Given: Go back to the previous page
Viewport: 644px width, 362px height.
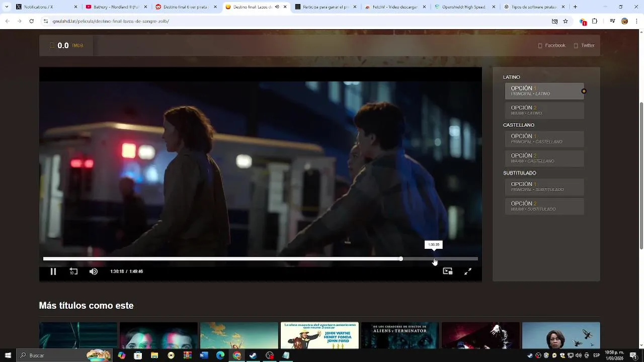Looking at the screenshot, I should [7, 21].
